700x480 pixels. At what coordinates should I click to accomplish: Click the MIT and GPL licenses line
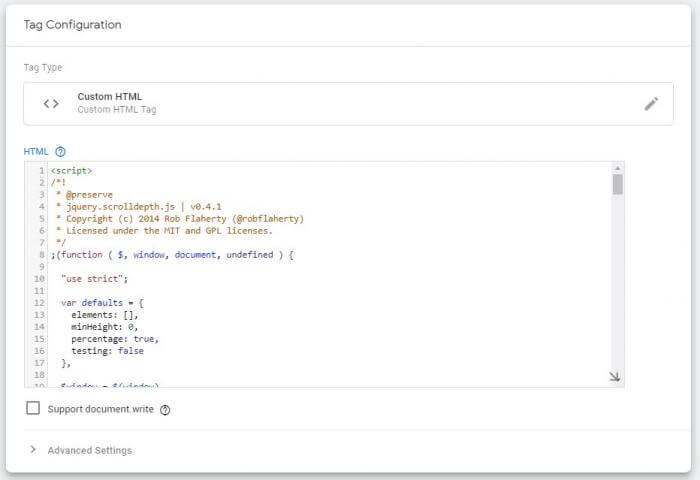tap(164, 230)
